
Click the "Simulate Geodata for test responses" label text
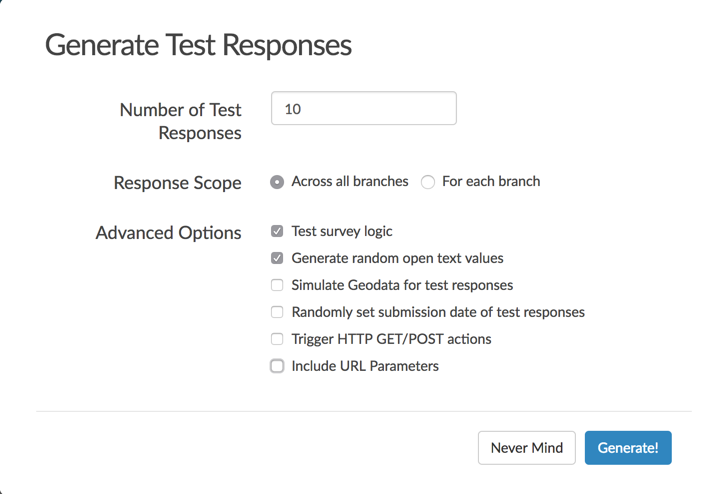point(402,285)
